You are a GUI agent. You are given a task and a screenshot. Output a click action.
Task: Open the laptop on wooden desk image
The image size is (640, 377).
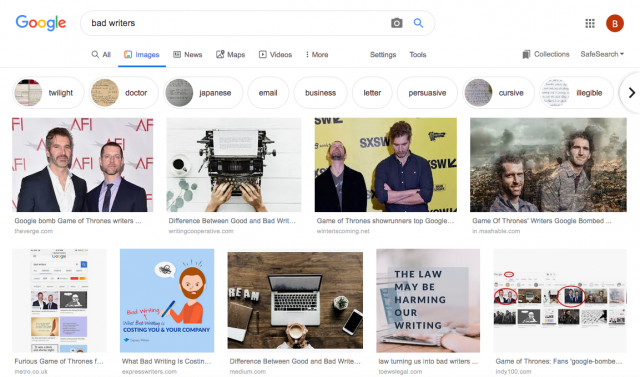click(x=295, y=301)
